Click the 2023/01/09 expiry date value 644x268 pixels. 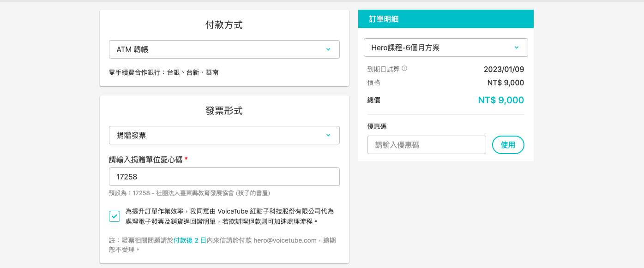click(x=504, y=70)
